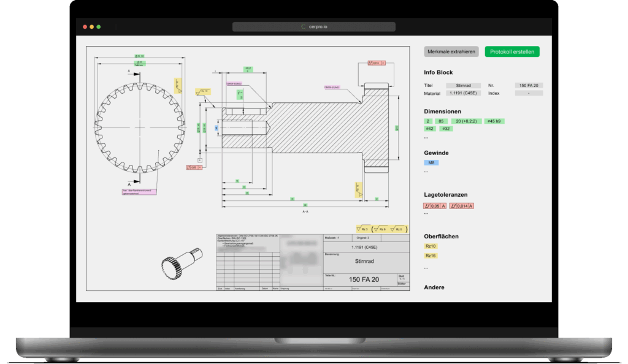The height and width of the screenshot is (364, 628).
Task: Expand the ellipsis under Oberflächen
Action: click(x=426, y=267)
